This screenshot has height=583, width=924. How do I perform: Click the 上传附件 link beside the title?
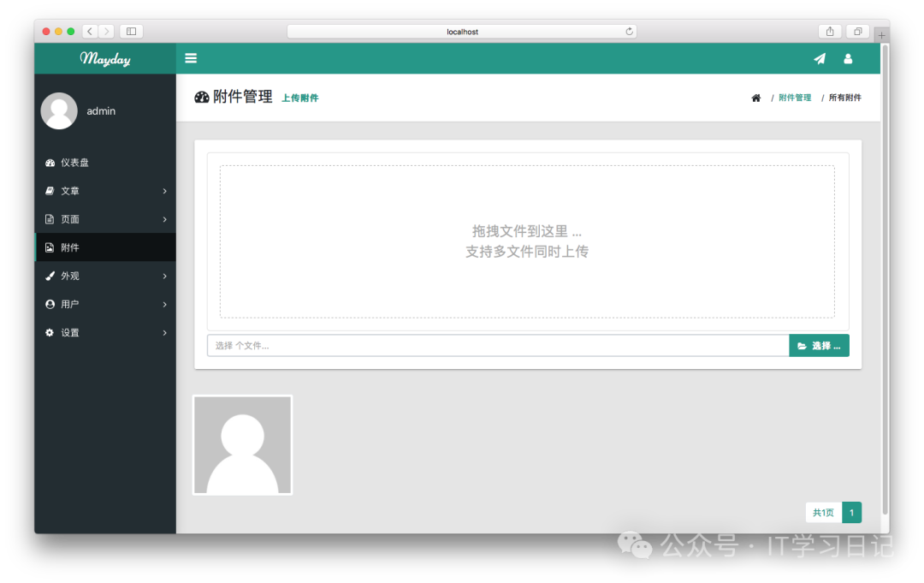tap(299, 98)
